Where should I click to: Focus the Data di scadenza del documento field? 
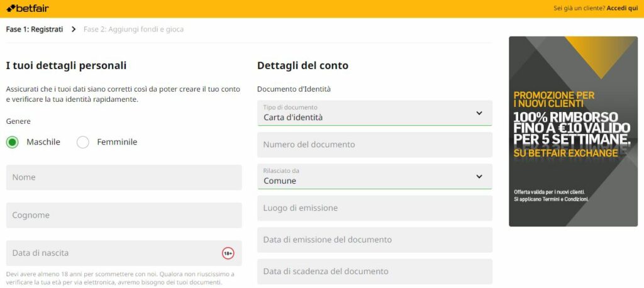[375, 272]
